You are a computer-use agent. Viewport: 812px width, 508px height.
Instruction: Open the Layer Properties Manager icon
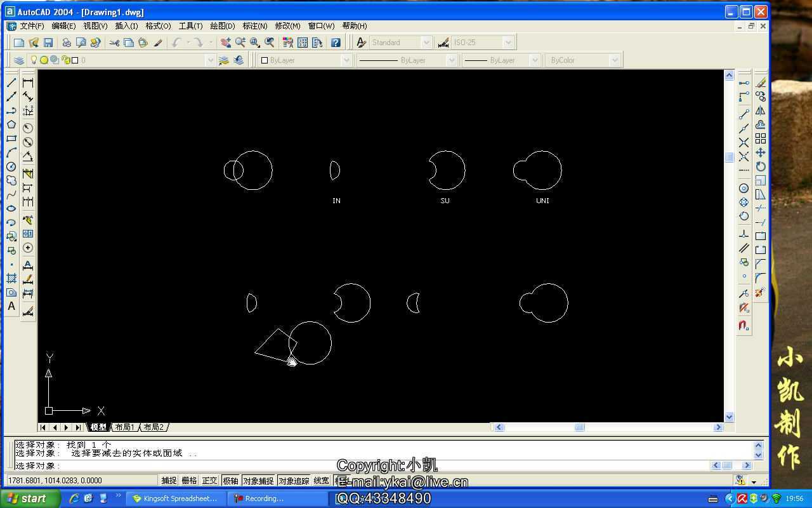pyautogui.click(x=19, y=60)
